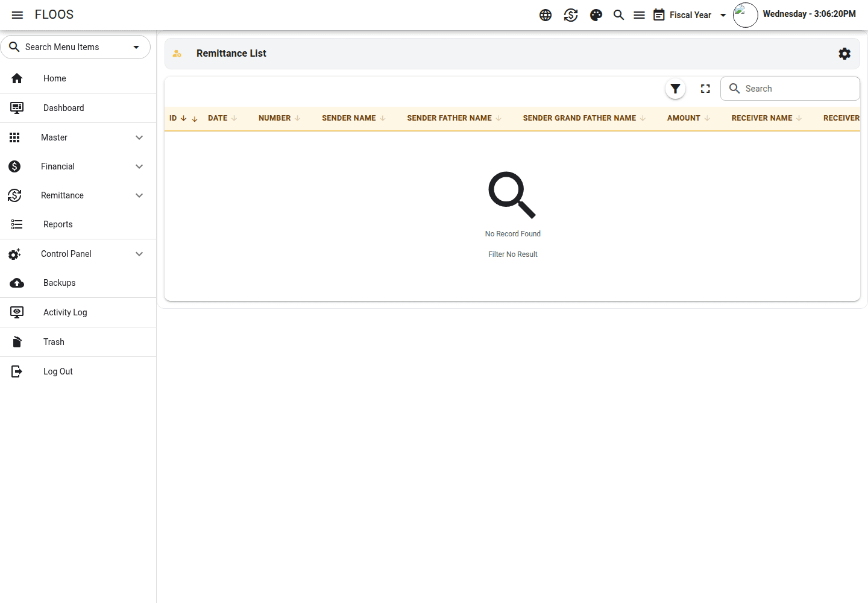Open the Search Menu Items combo box
868x603 pixels.
pos(75,47)
